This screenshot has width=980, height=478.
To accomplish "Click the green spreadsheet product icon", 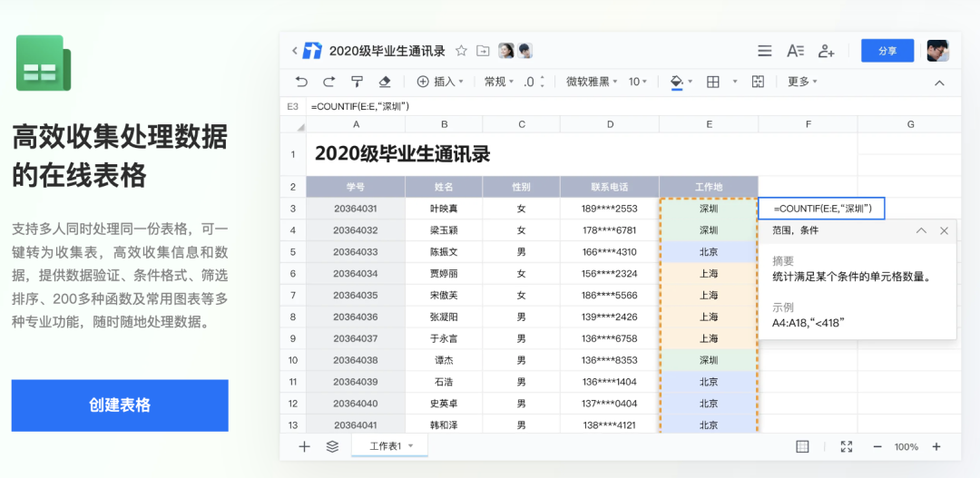I will (x=44, y=63).
